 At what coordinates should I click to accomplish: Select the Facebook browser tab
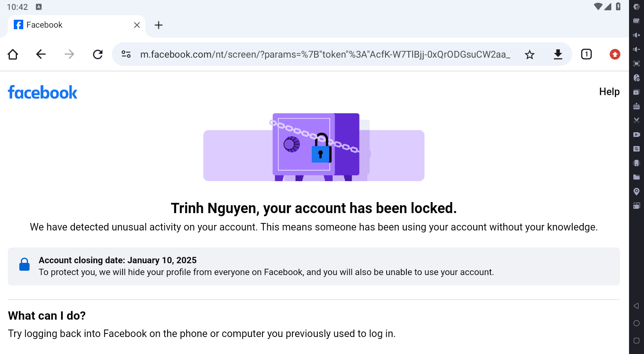[x=71, y=25]
